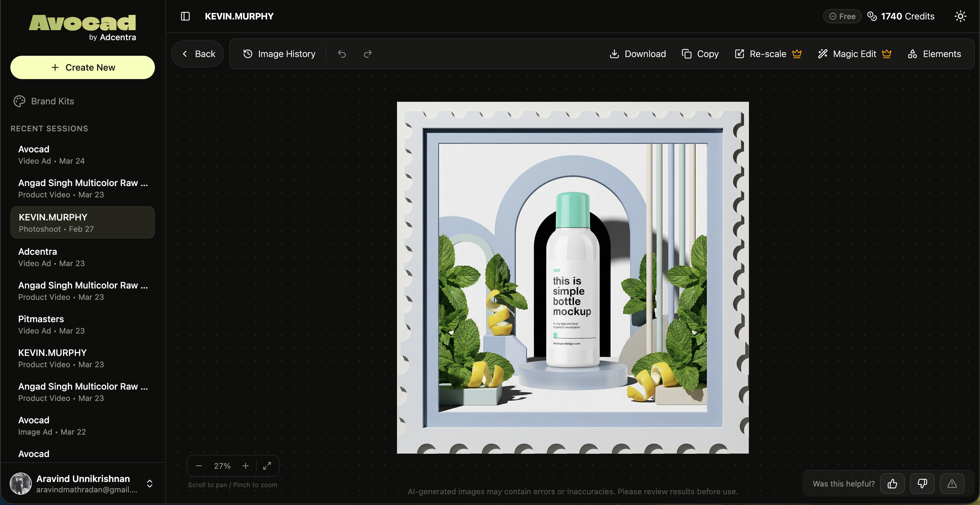Image resolution: width=980 pixels, height=505 pixels.
Task: Click the redo arrow icon
Action: pyautogui.click(x=367, y=54)
